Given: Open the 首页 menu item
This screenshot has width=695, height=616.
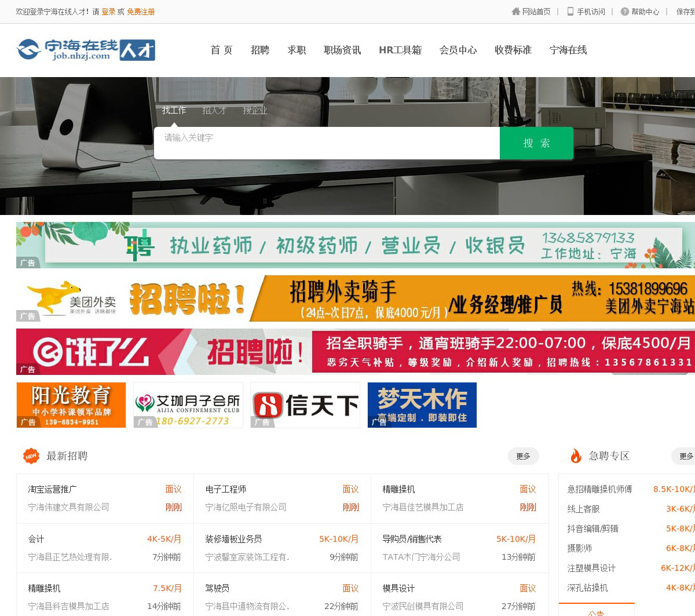Looking at the screenshot, I should click(221, 50).
